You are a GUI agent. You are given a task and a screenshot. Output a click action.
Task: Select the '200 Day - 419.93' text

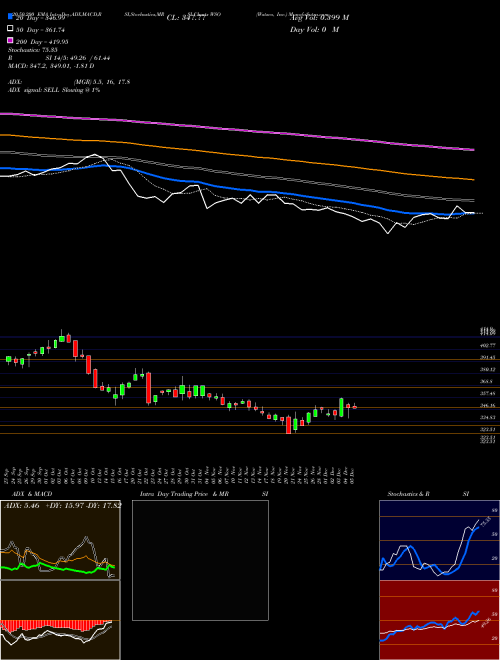point(42,42)
